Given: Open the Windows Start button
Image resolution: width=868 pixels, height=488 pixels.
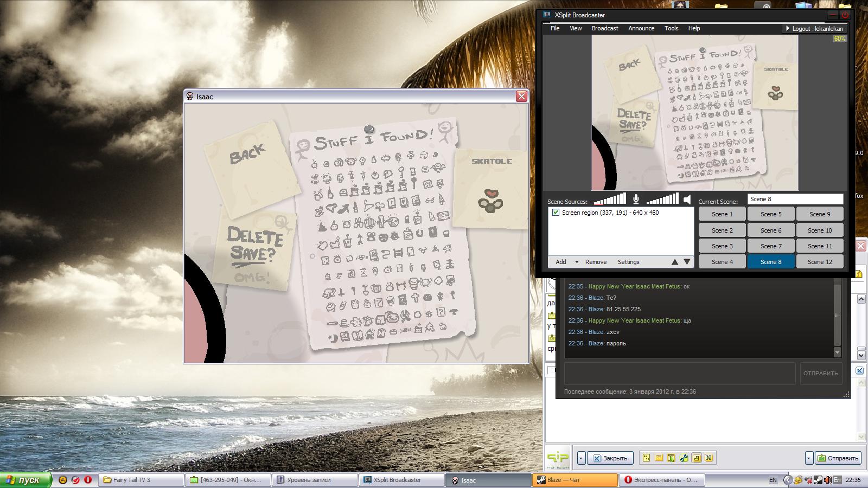Looking at the screenshot, I should click(25, 480).
